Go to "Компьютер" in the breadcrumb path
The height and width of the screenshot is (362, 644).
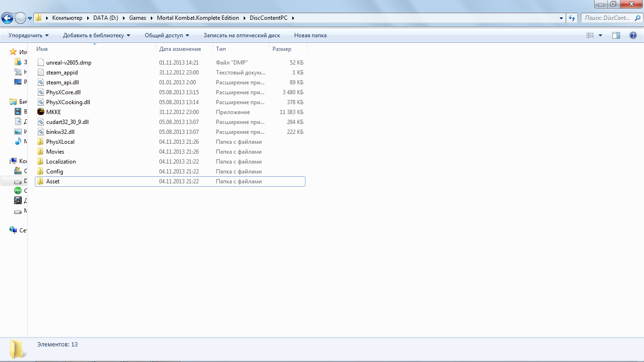(x=67, y=18)
